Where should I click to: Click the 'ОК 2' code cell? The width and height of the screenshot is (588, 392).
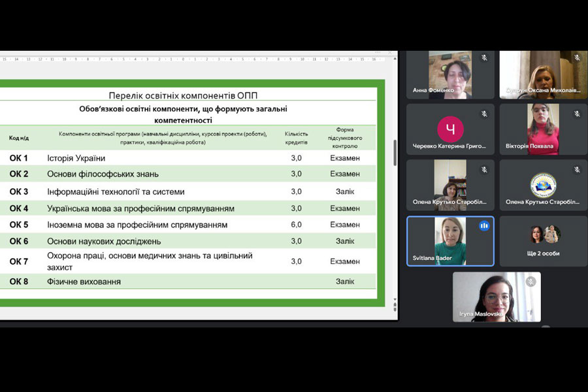tap(19, 174)
